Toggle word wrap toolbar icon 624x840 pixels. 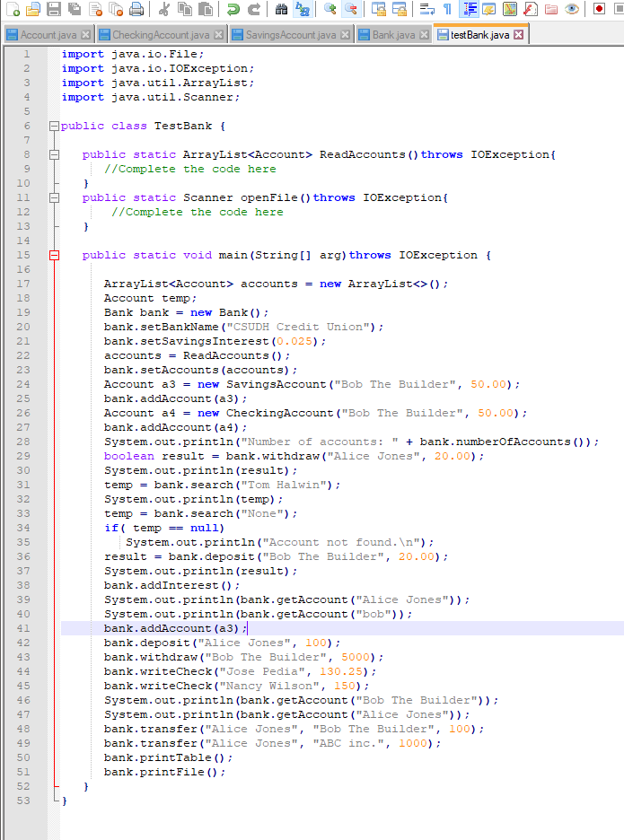427,9
